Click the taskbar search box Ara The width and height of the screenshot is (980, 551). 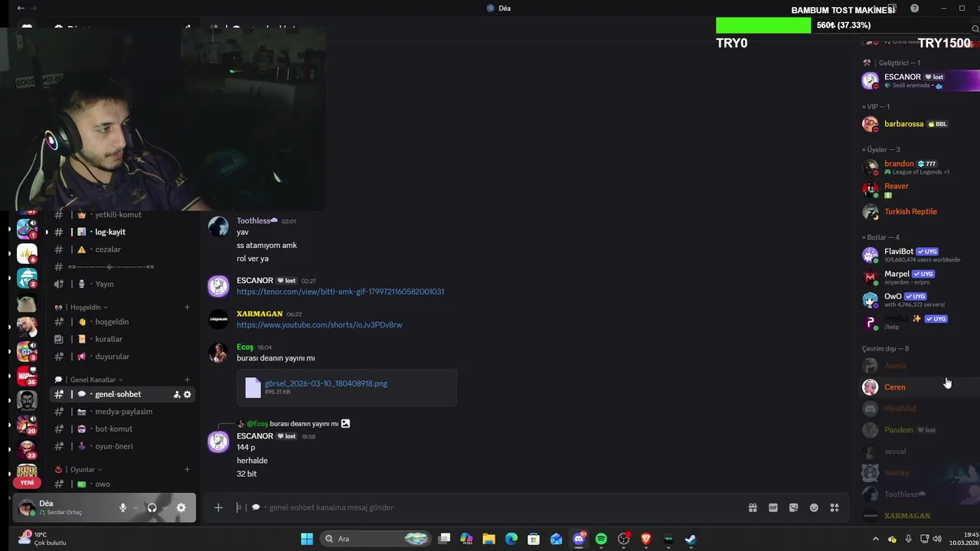375,539
